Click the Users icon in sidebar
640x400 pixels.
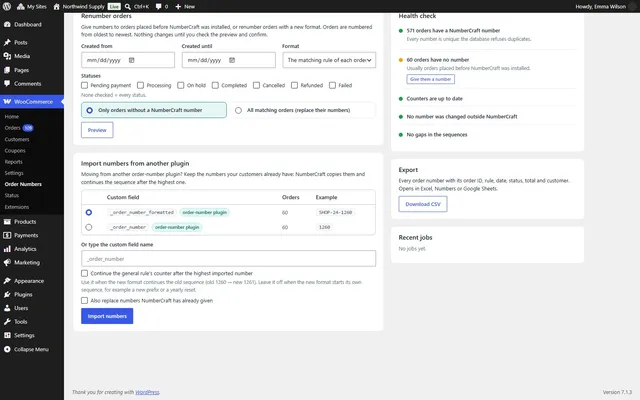click(7, 308)
